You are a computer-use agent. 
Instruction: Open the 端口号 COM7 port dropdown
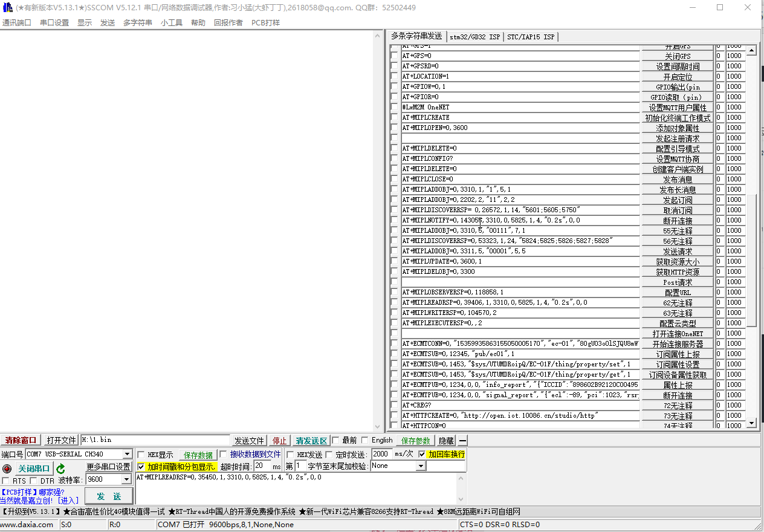(127, 454)
